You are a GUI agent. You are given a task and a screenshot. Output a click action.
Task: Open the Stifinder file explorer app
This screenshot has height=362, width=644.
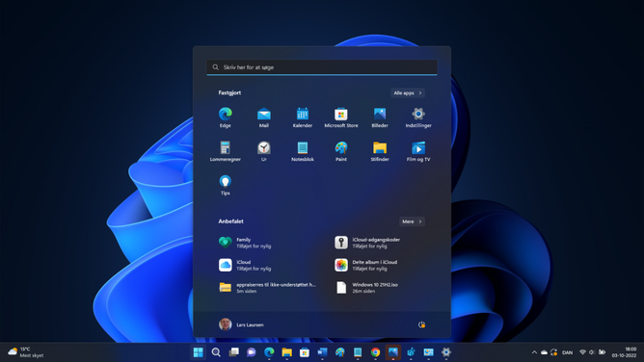point(380,151)
